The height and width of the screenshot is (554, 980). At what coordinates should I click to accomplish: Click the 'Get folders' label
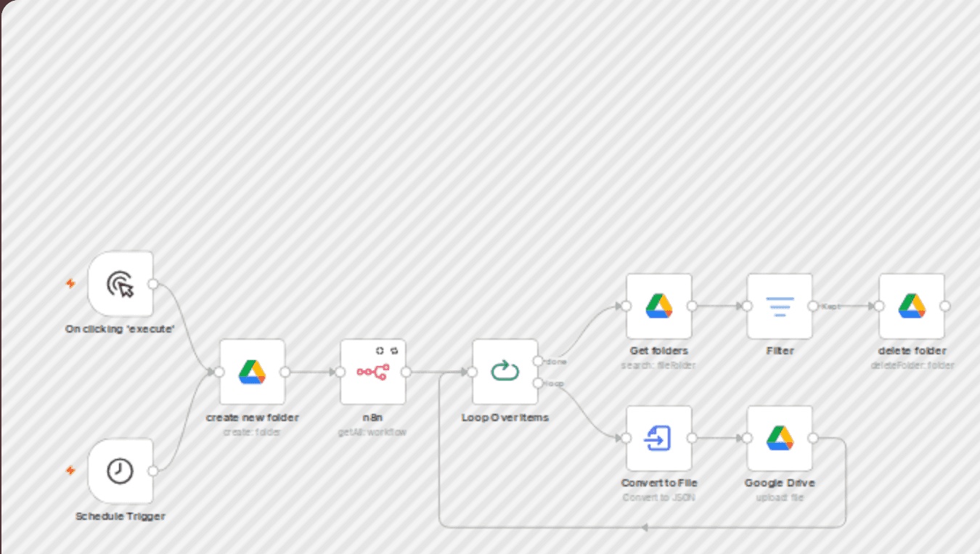click(x=659, y=351)
